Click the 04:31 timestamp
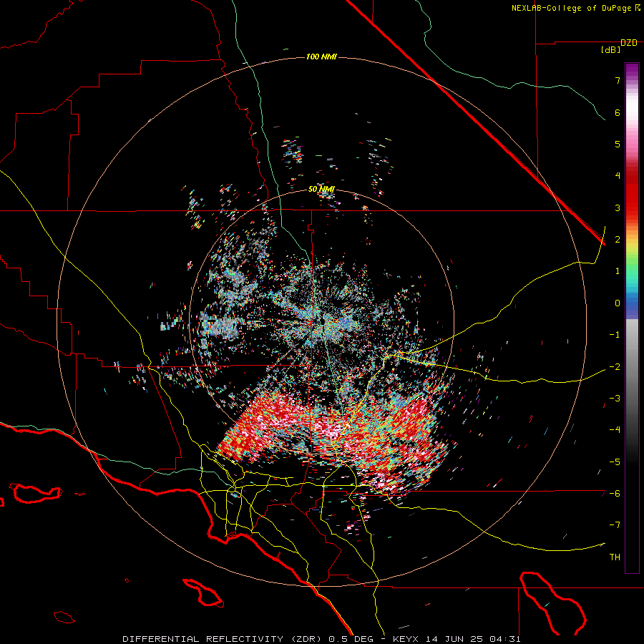Image resolution: width=644 pixels, height=644 pixels. coord(504,639)
